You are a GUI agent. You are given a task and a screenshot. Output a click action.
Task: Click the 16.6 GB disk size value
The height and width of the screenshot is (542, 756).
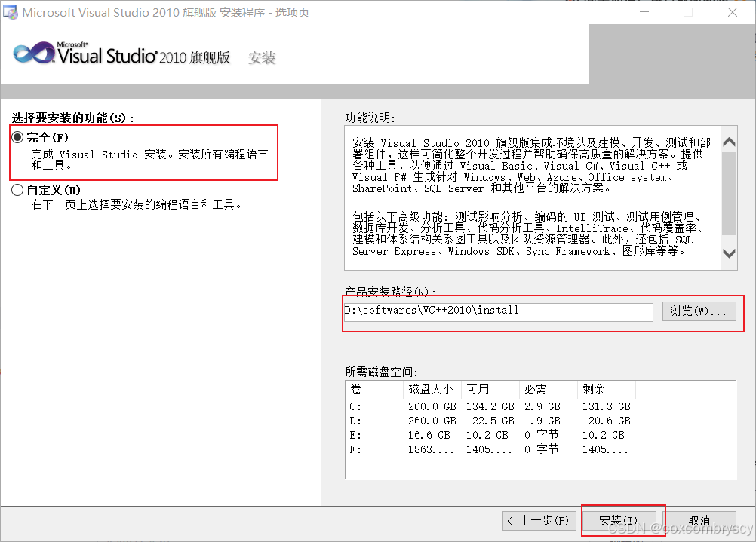pos(429,435)
